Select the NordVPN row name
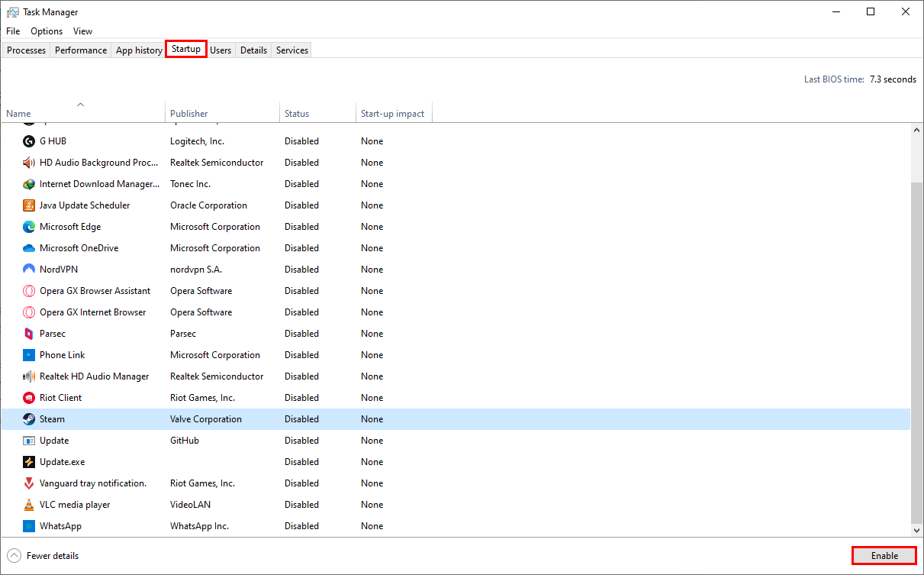Viewport: 924px width, 575px height. pos(59,270)
